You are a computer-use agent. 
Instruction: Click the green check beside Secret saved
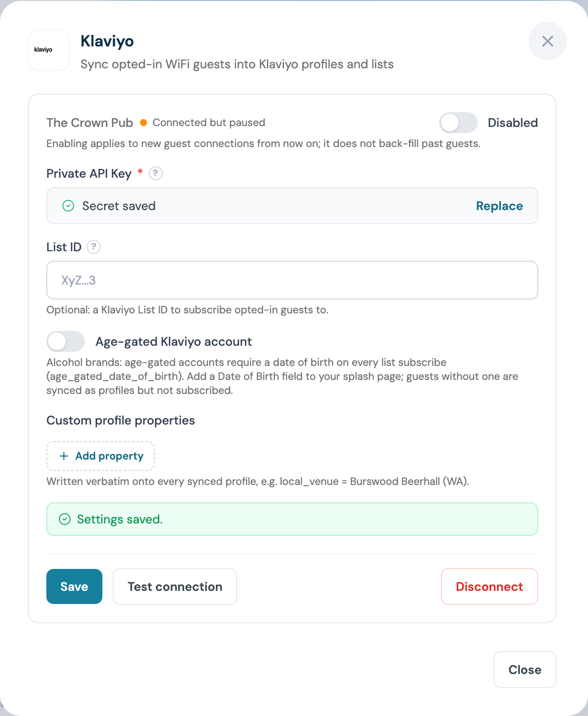(x=69, y=206)
